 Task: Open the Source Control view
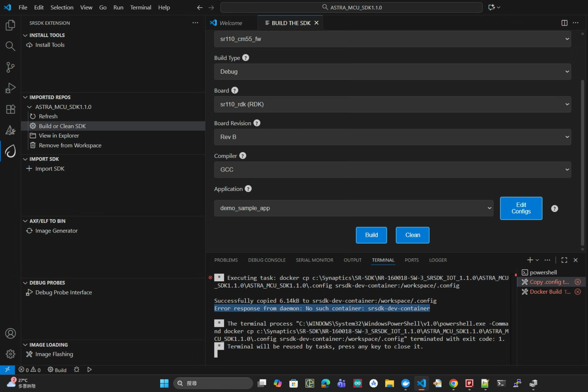[10, 67]
